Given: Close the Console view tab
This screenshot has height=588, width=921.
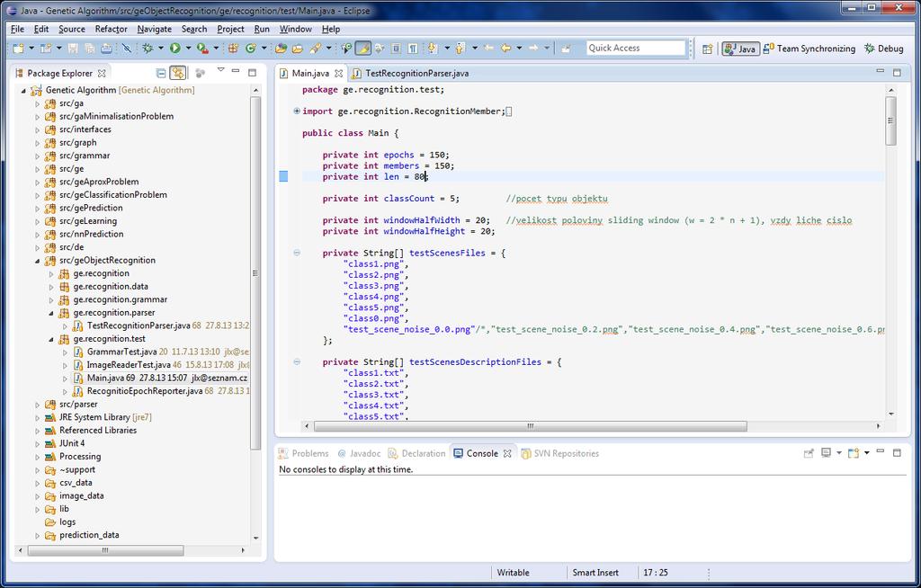Looking at the screenshot, I should [507, 453].
